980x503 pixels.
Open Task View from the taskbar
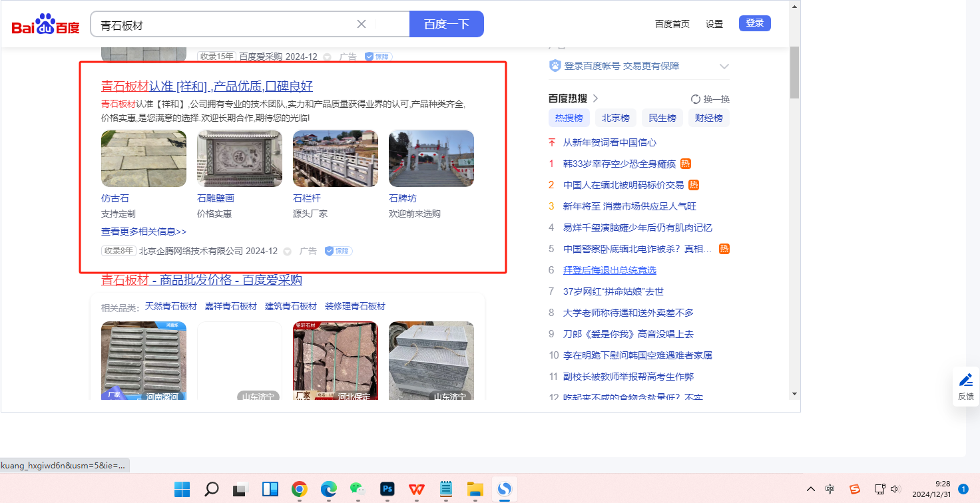click(240, 490)
